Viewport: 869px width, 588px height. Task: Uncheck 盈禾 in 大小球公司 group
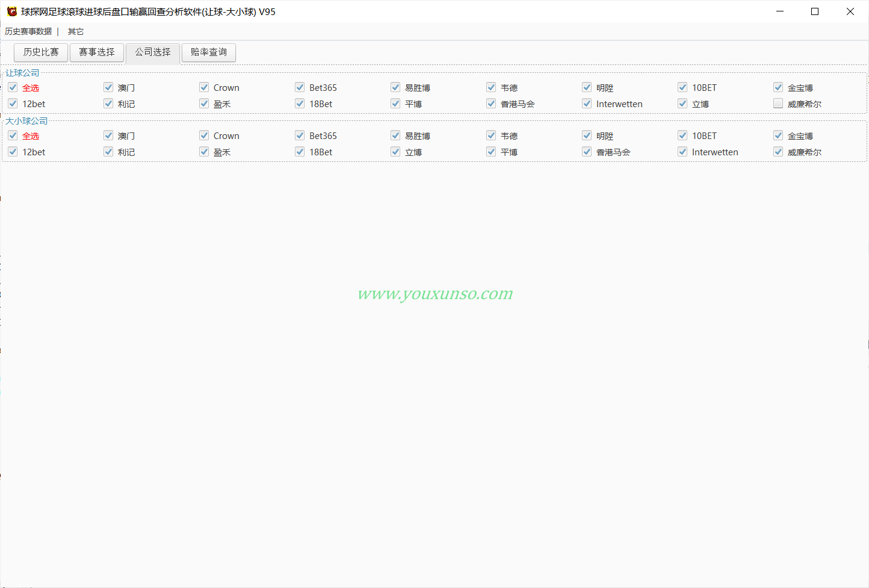tap(204, 152)
